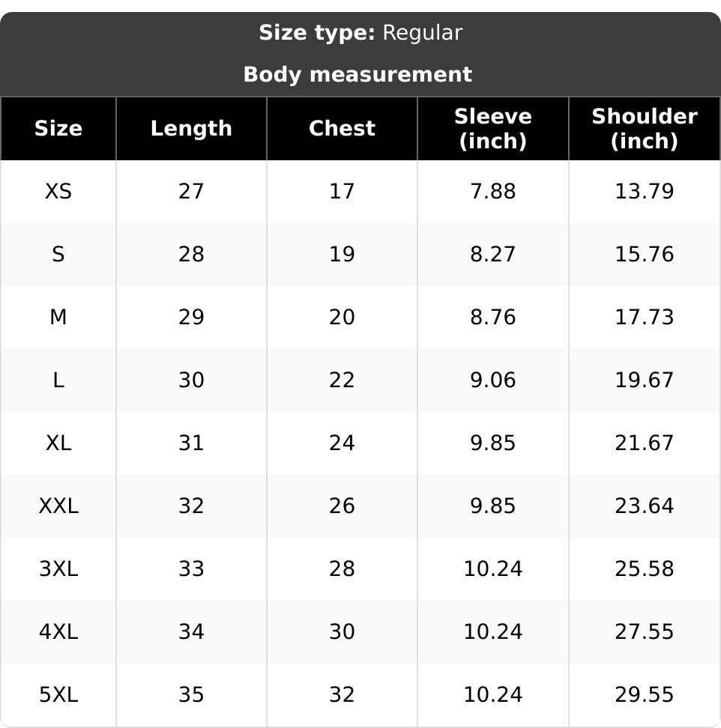Select the XL size row label
The width and height of the screenshot is (721, 728).
(x=58, y=443)
